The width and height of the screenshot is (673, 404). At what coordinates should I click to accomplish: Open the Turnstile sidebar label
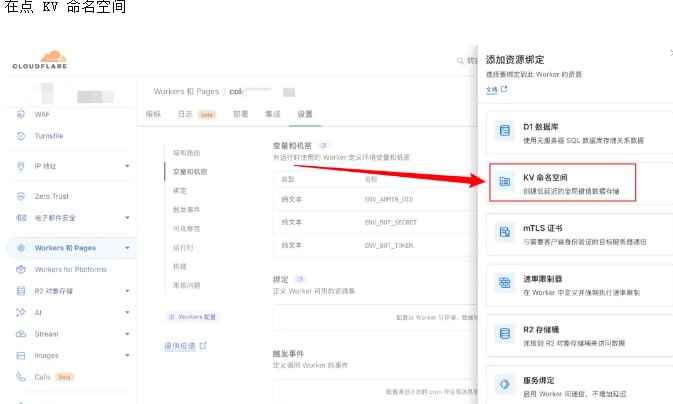[x=49, y=136]
